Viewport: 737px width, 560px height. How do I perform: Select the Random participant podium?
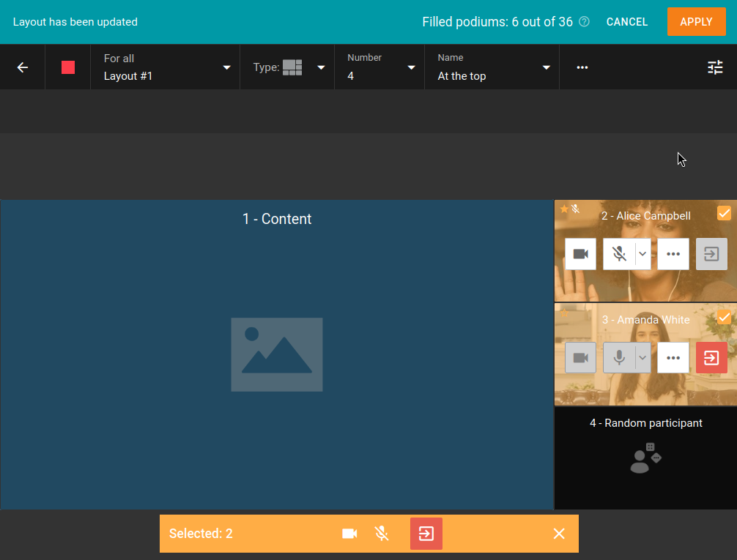point(645,458)
